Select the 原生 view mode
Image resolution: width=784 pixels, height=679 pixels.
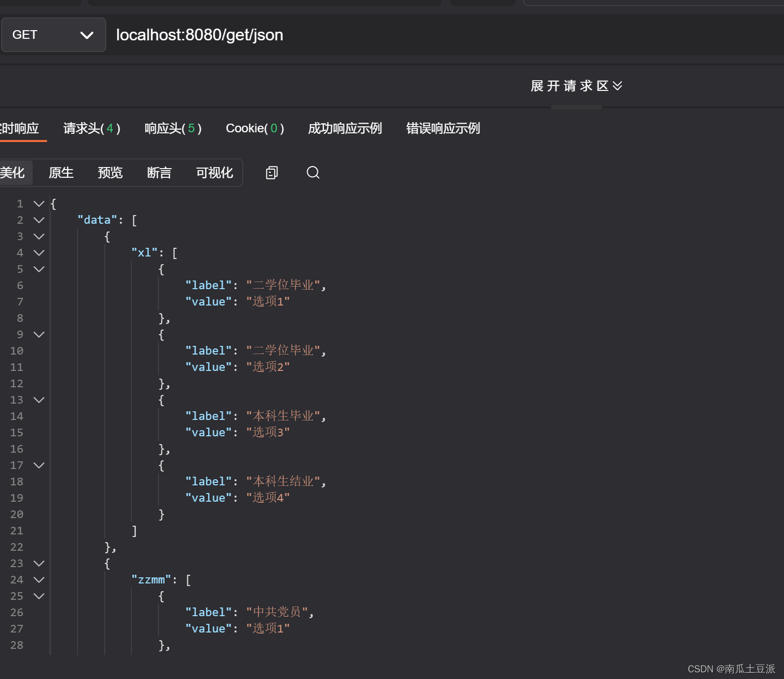[x=61, y=173]
